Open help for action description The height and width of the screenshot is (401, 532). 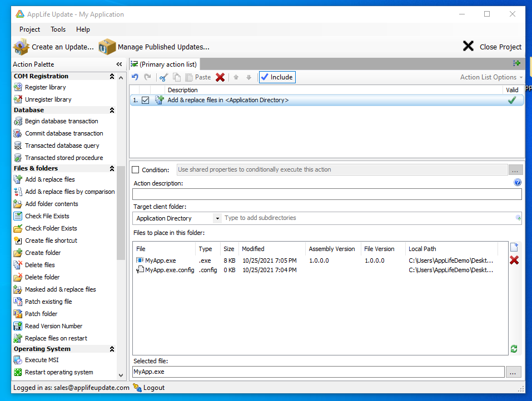(518, 182)
